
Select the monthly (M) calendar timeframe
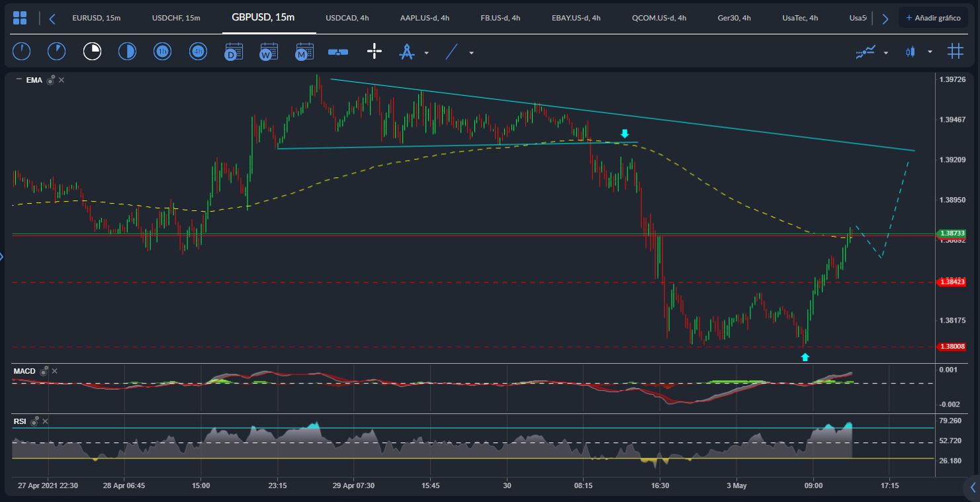[x=304, y=52]
